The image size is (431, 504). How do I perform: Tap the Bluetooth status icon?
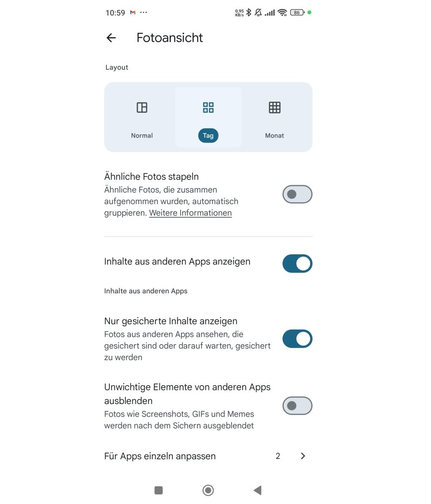(249, 12)
